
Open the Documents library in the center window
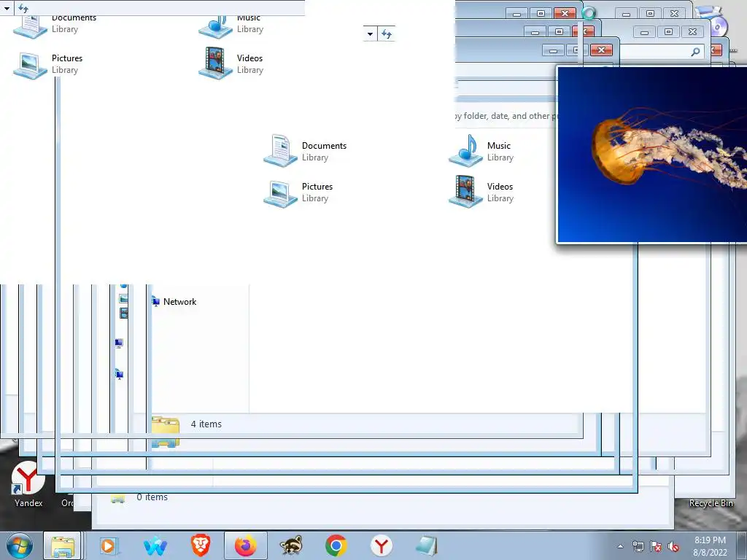click(x=305, y=151)
